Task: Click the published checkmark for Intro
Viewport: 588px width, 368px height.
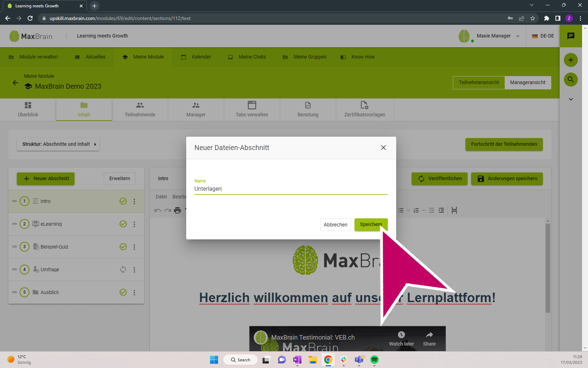Action: coord(123,201)
